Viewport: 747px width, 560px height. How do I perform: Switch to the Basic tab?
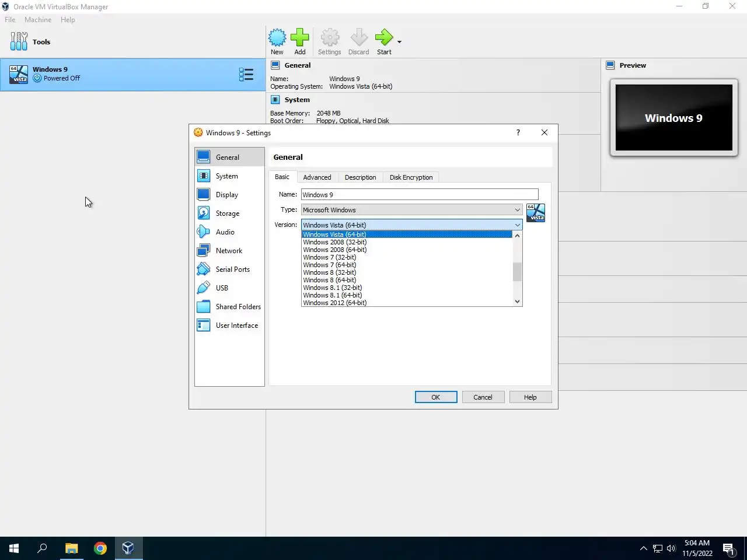tap(282, 177)
